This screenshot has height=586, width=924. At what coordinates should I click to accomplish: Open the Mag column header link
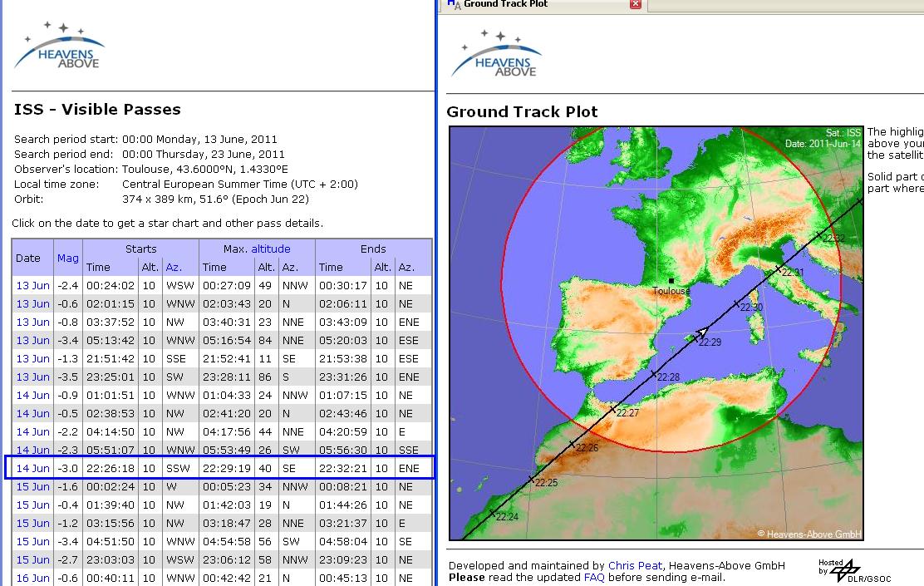[x=68, y=258]
